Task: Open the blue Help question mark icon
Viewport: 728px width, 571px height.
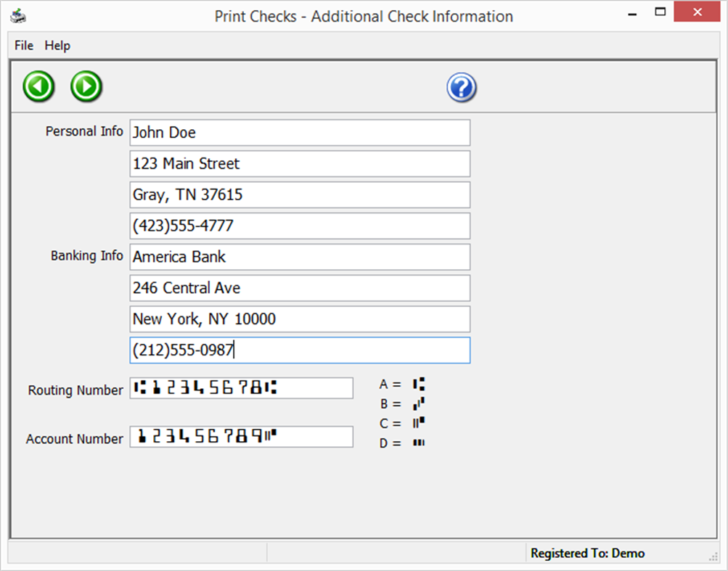Action: click(462, 86)
